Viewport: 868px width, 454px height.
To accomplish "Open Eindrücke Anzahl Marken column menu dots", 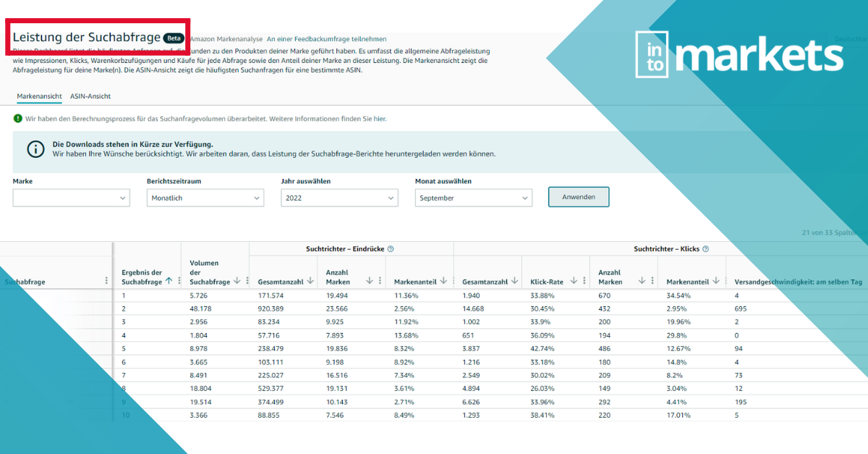I will [x=379, y=281].
